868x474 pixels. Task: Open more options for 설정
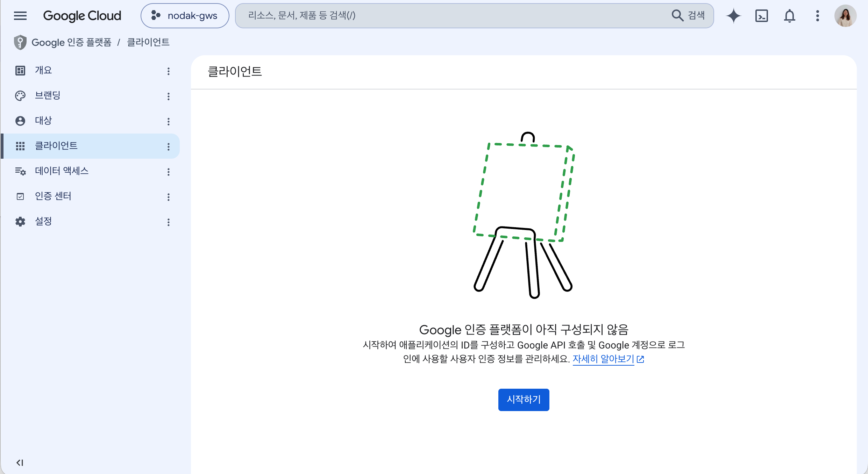[x=169, y=222]
